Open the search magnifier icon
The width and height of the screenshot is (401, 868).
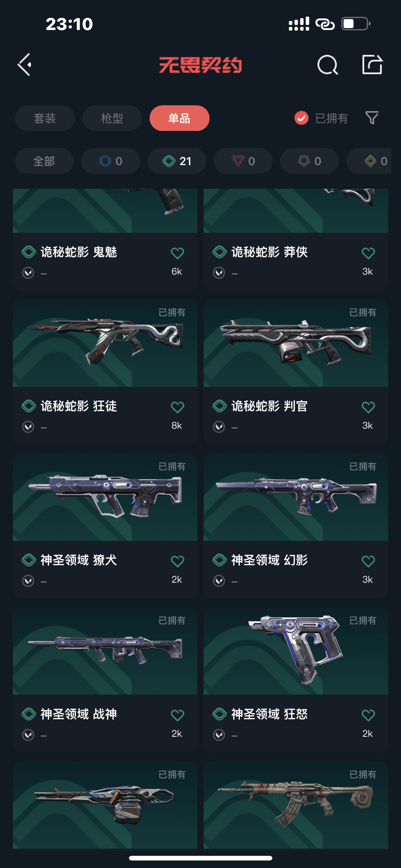pyautogui.click(x=327, y=64)
